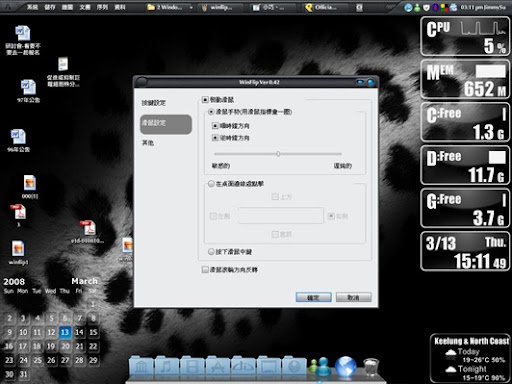Screen dimensions: 512x384
Task: Click the Bluetooth tray icon
Action: [435, 7]
